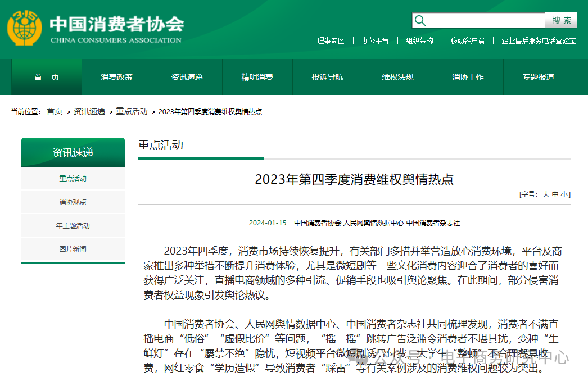Select 专题报道 special reports
This screenshot has height=381, width=588.
[539, 77]
